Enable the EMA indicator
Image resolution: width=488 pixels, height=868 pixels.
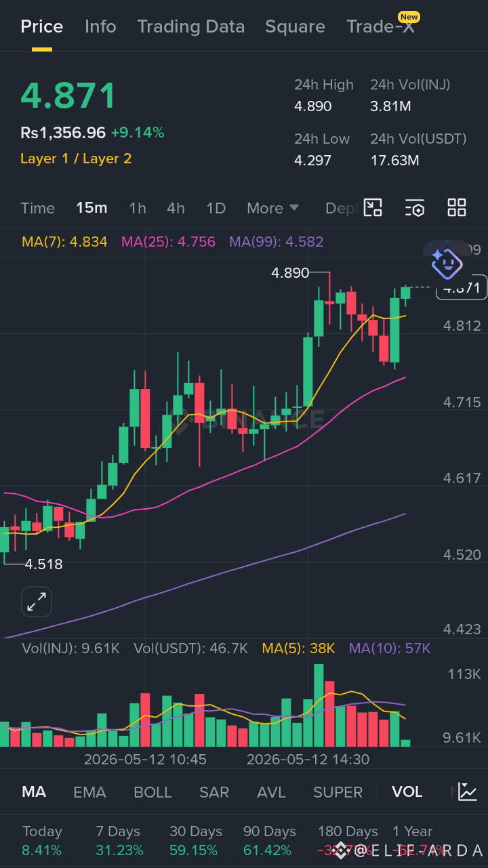(x=89, y=791)
